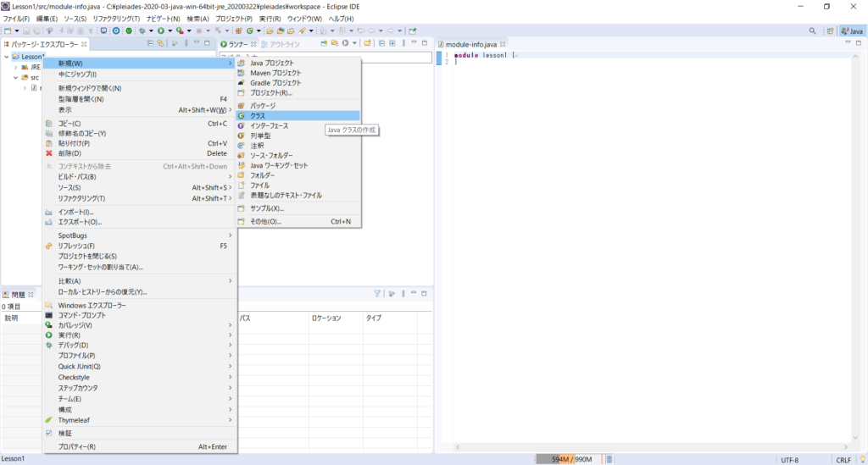Expand Team (チーム(E)) submenu
The image size is (868, 465).
140,399
